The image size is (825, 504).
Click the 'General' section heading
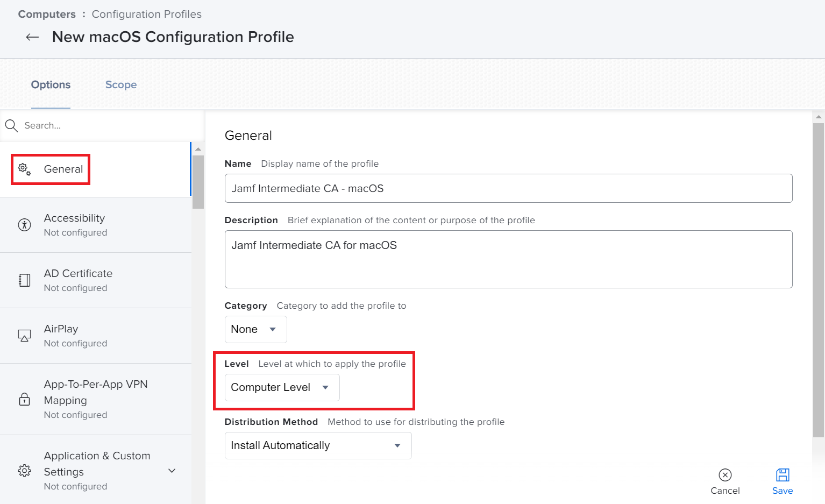(248, 136)
